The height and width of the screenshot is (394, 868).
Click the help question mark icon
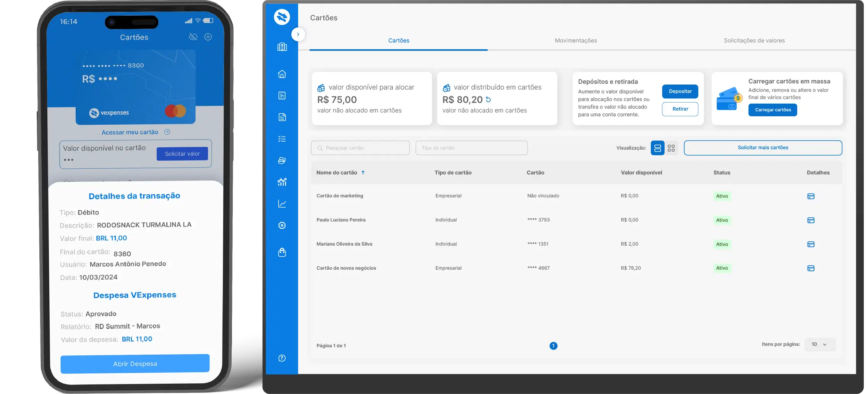click(282, 358)
